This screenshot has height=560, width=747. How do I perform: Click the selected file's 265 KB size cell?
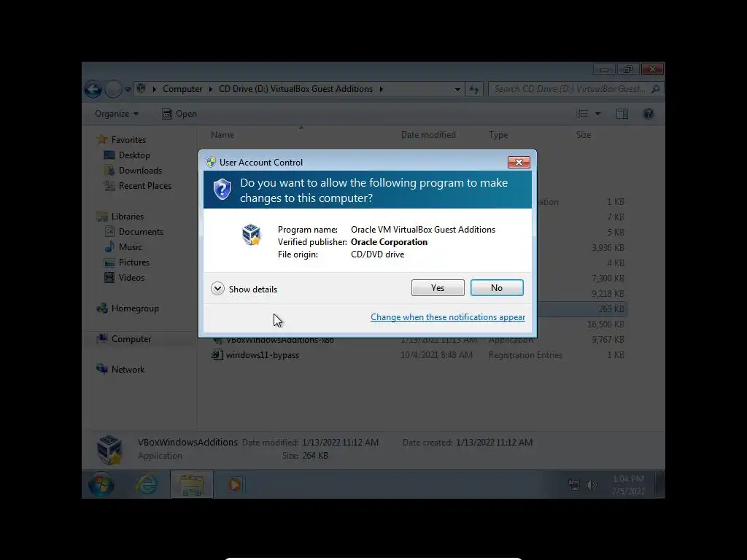point(611,309)
